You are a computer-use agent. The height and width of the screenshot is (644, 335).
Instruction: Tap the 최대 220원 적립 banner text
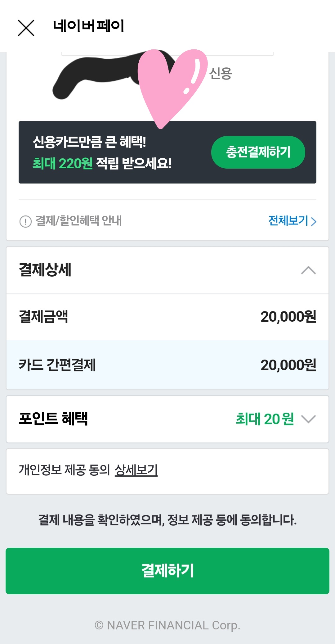[102, 163]
